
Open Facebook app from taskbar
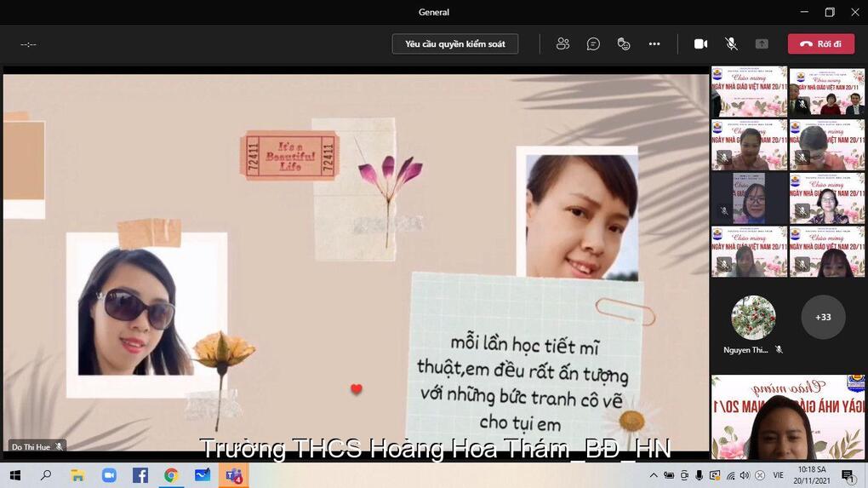(140, 475)
